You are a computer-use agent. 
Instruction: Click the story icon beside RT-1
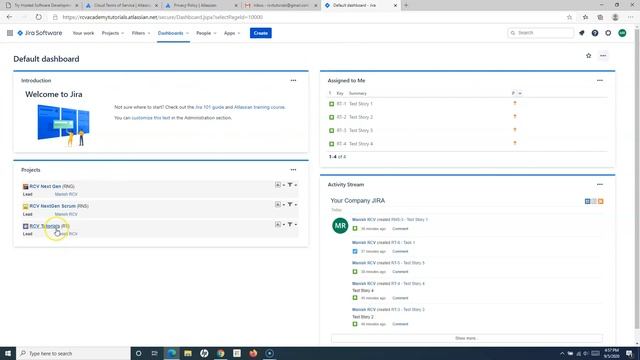331,104
